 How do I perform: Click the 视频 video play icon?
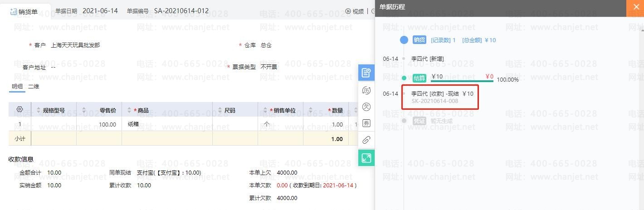coord(348,11)
